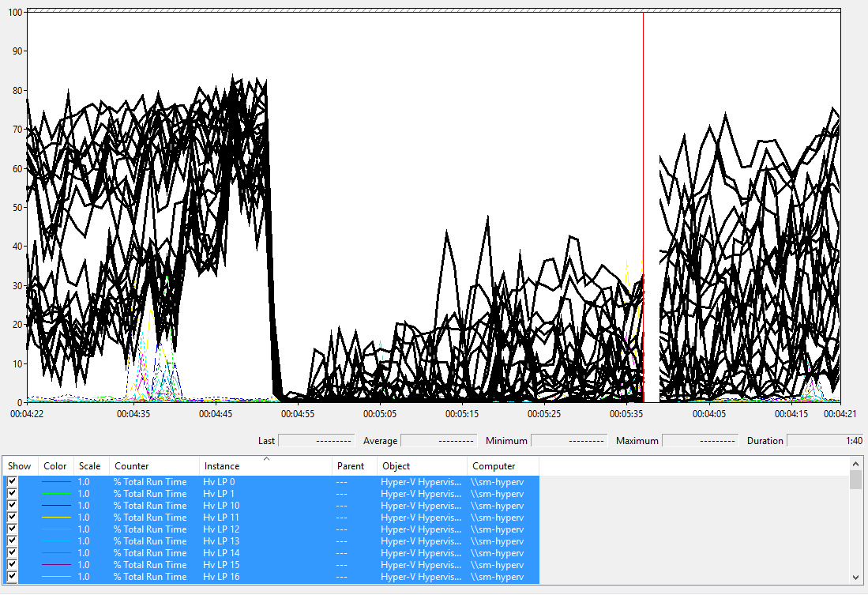Viewport: 868px width, 595px height.
Task: Click the "---" parent cell in Hv LP 11 row
Action: [x=341, y=518]
